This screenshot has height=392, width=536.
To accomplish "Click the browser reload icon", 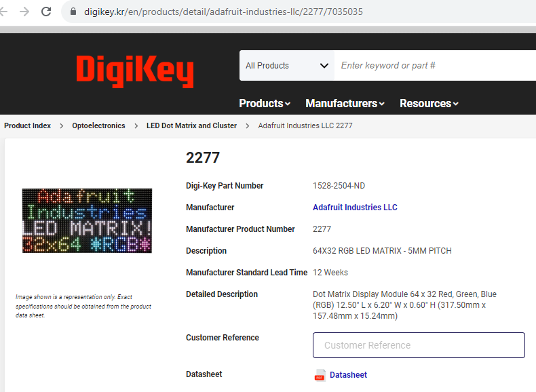I will (46, 12).
